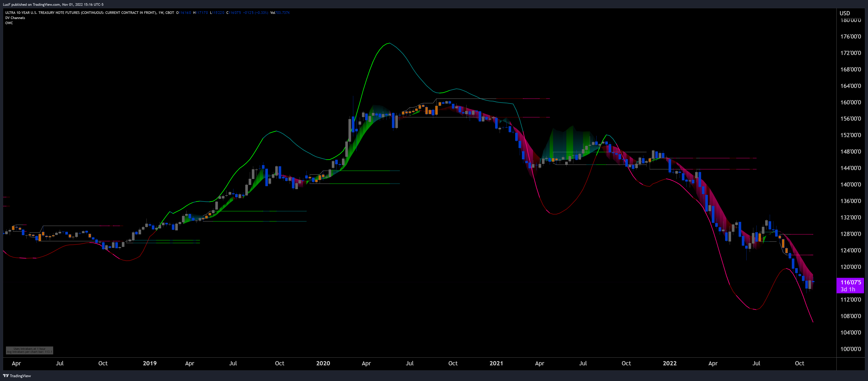Click the change value "-0'12'5 (-0.33%)"
The height and width of the screenshot is (381, 868).
click(x=256, y=13)
